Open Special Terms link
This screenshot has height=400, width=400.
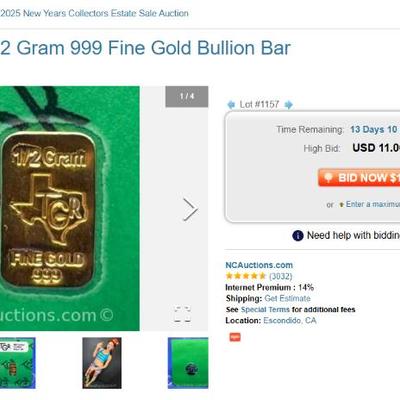(265, 309)
